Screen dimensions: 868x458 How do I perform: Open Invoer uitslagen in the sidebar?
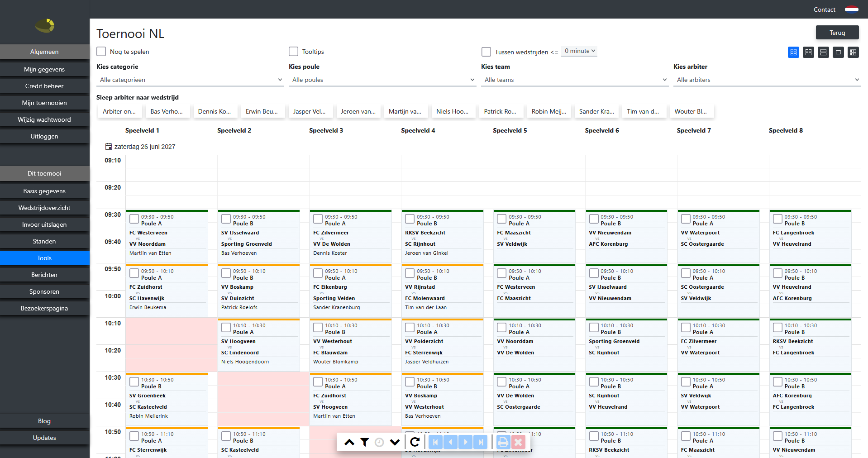(44, 224)
